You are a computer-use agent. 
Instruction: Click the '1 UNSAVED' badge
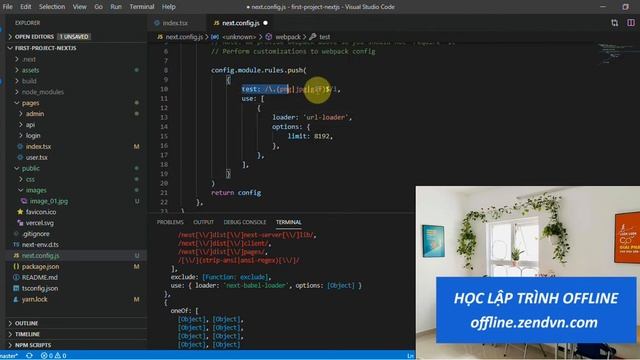point(74,37)
